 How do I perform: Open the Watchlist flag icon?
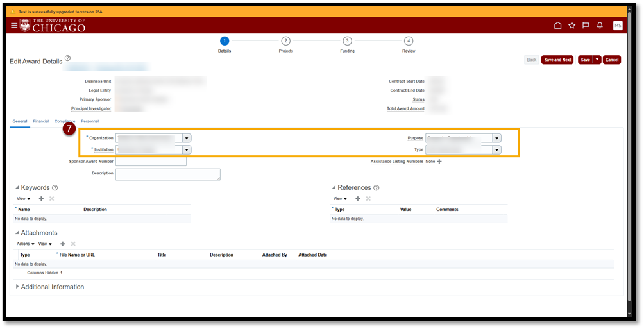[x=586, y=26]
